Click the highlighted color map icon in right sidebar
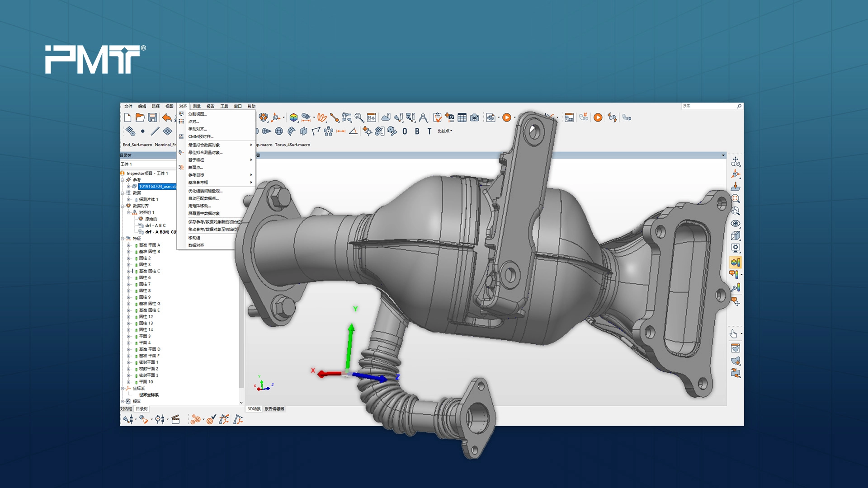The image size is (868, 488). (735, 262)
